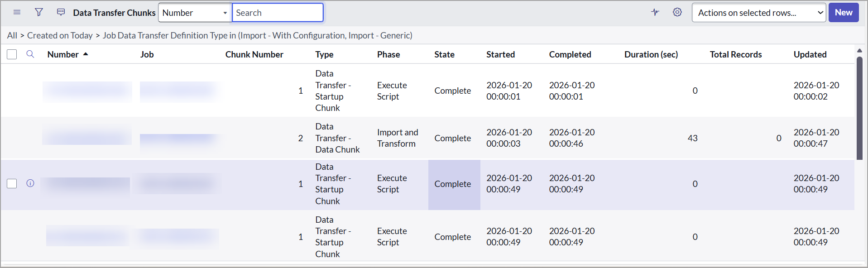
Task: Click Job Data Transfer Definition Type breadcrumb
Action: point(258,35)
